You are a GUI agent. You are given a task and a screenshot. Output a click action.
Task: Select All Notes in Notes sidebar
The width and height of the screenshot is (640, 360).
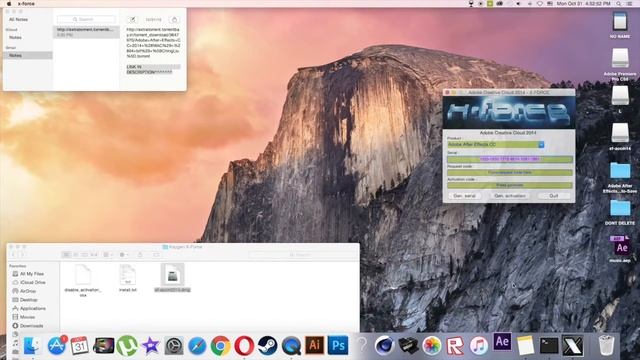point(18,19)
